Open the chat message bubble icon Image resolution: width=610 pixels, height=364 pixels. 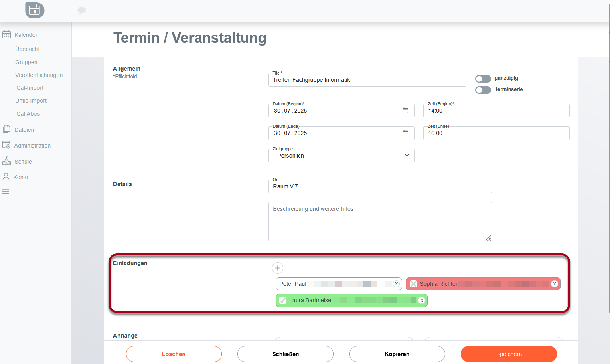click(81, 10)
